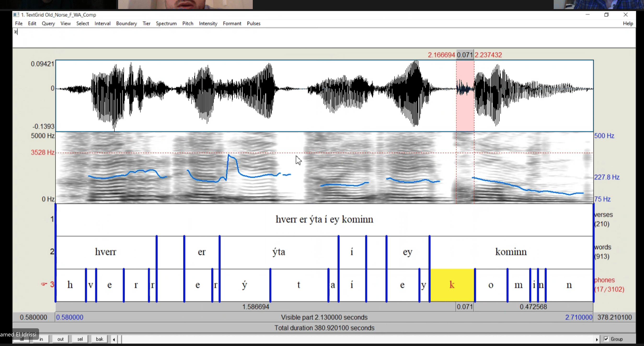Click the bak button
This screenshot has height=346, width=644.
coord(99,339)
